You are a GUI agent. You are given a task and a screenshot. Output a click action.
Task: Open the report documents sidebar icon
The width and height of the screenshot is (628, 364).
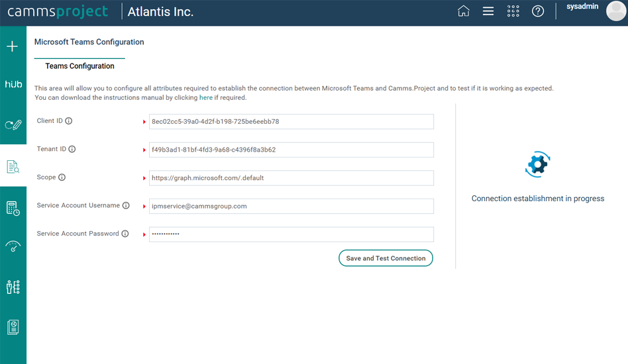tap(13, 327)
